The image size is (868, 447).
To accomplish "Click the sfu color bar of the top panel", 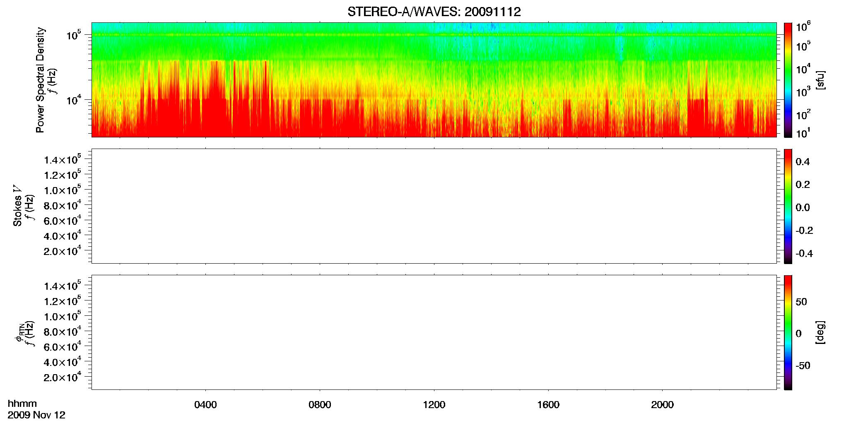I will (x=788, y=80).
